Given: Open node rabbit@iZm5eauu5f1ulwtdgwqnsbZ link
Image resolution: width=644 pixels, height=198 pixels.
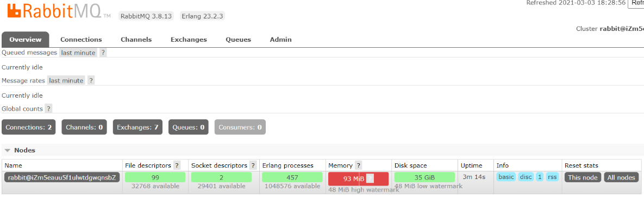Looking at the screenshot, I should click(62, 177).
